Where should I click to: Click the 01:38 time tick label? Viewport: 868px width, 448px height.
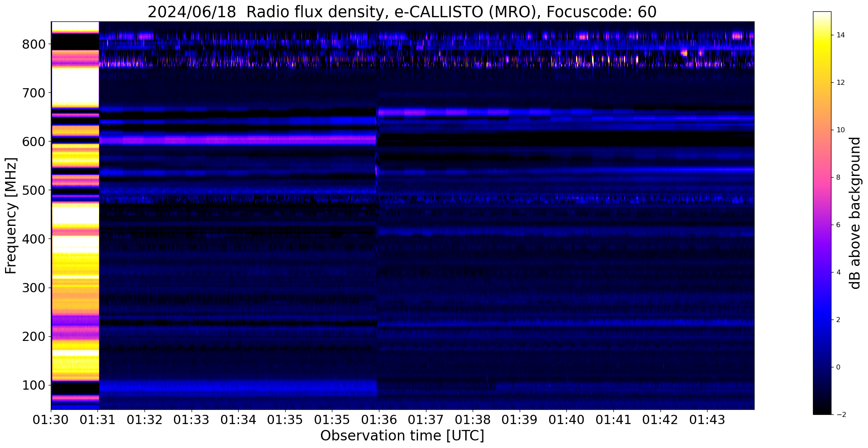tap(473, 420)
